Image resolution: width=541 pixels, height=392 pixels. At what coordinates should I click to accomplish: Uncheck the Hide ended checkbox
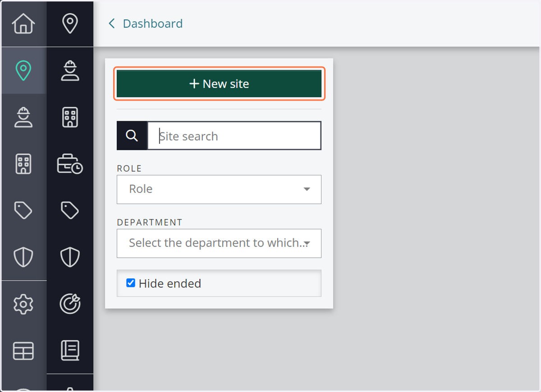[x=131, y=283]
